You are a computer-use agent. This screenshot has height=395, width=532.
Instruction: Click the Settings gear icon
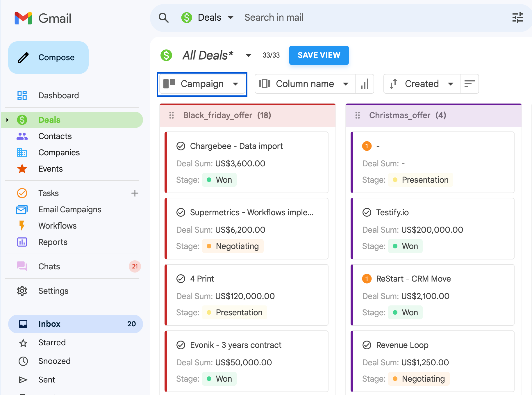(22, 291)
